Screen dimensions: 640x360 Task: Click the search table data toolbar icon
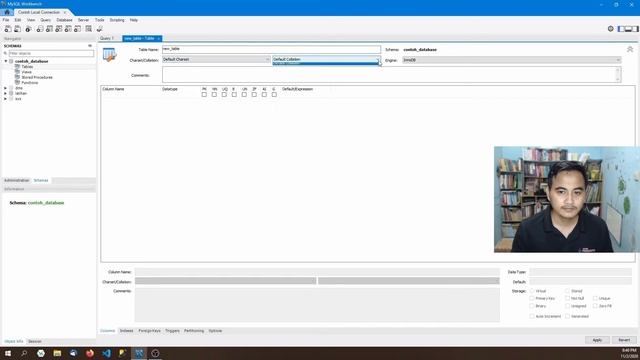[89, 29]
